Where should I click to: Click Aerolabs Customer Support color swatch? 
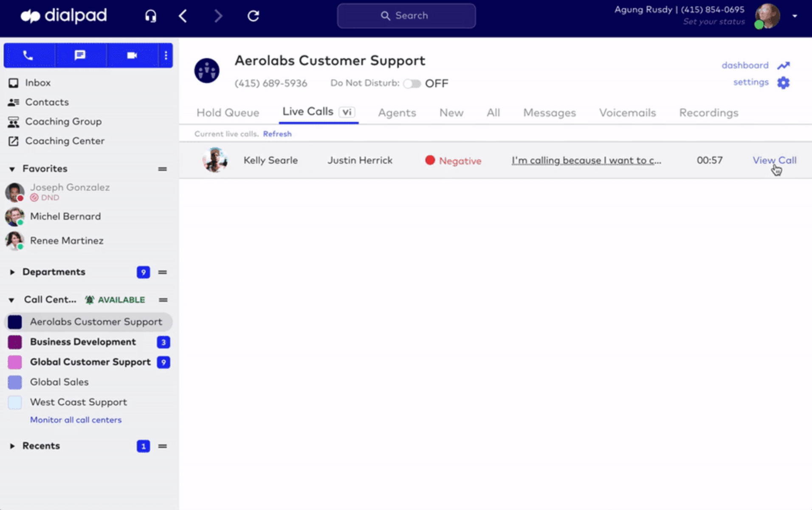coord(15,322)
